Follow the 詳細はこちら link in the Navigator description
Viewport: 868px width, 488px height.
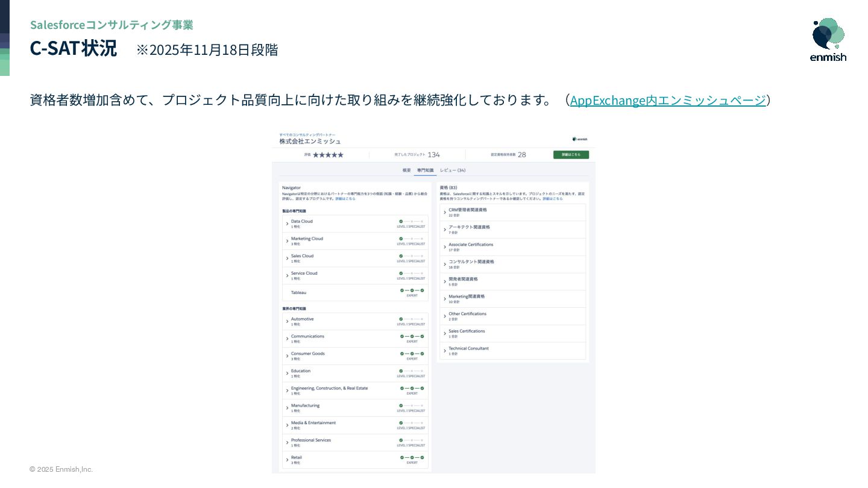click(x=345, y=199)
